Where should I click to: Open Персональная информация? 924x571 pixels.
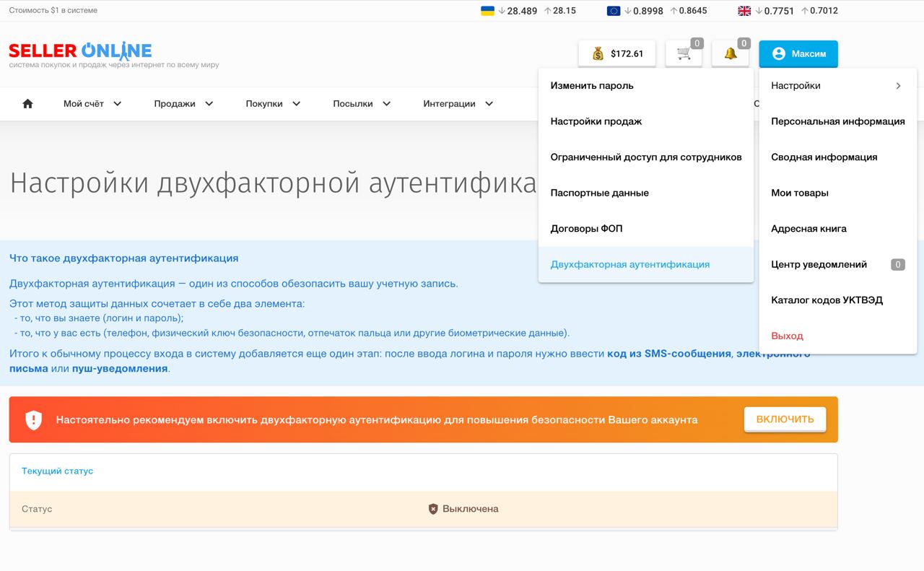pos(838,121)
